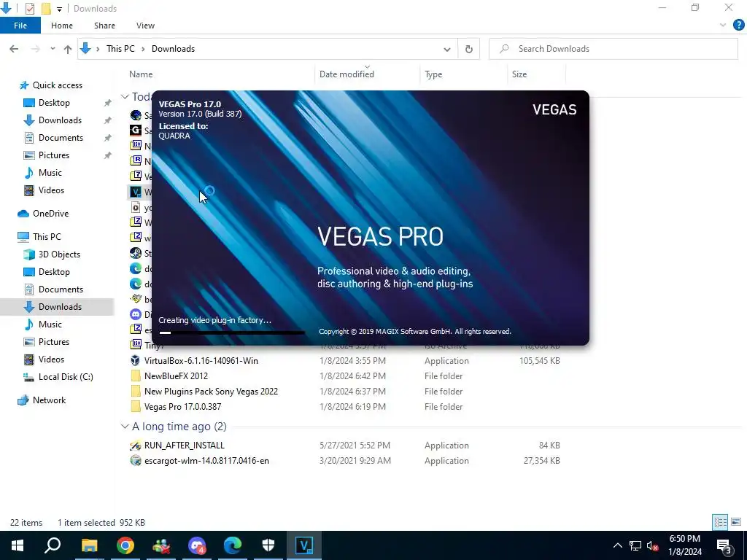This screenshot has height=560, width=747.
Task: Expand the address bar history dropdown
Action: point(447,49)
